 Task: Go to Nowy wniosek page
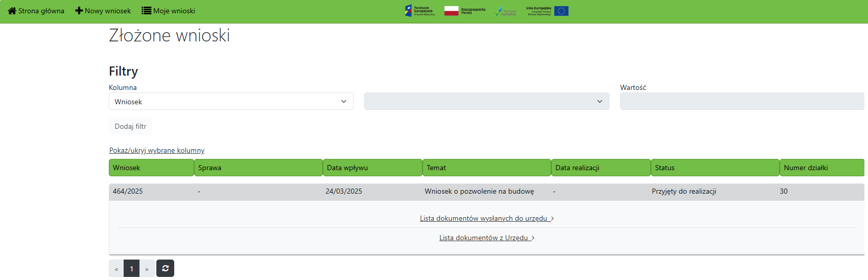coord(107,11)
